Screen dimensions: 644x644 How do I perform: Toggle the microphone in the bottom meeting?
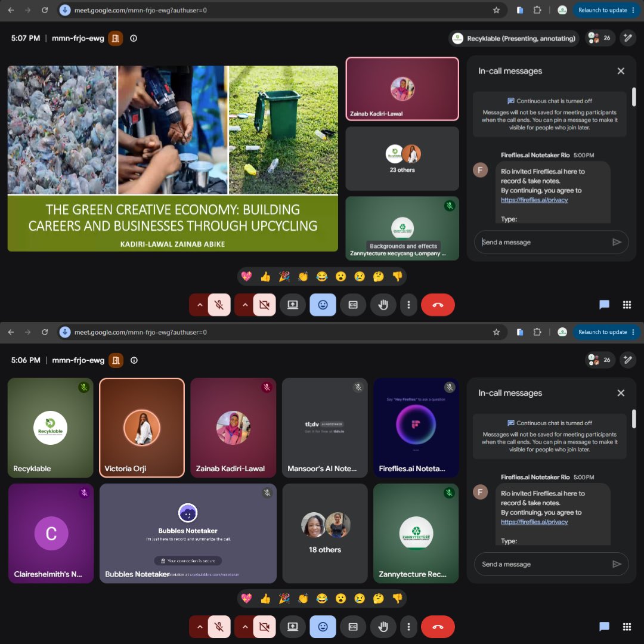coord(219,627)
